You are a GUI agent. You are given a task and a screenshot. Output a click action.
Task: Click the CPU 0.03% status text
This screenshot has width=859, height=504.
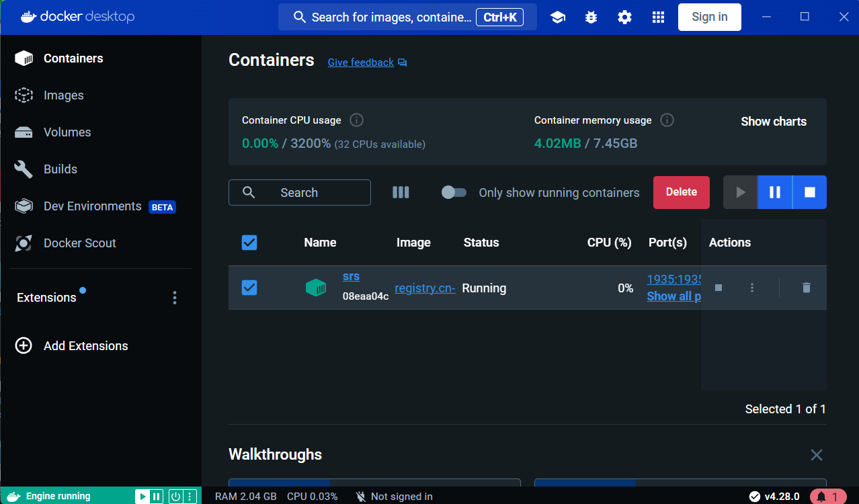313,497
